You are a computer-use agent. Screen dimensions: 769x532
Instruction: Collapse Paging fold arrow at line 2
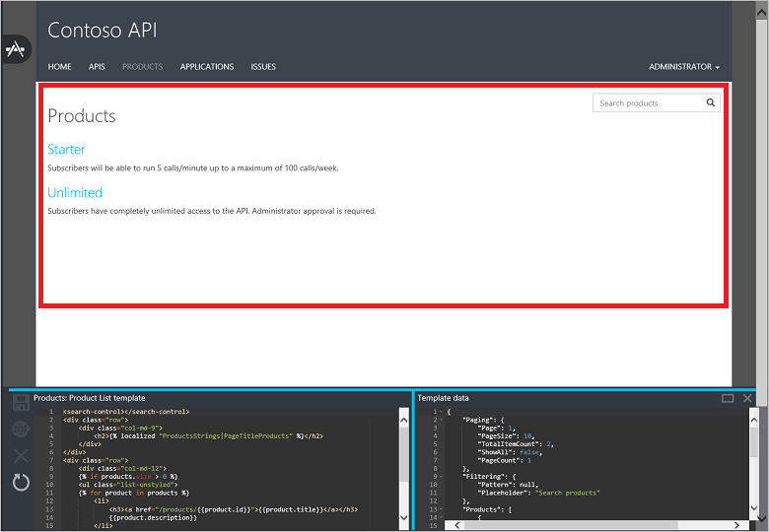(441, 420)
